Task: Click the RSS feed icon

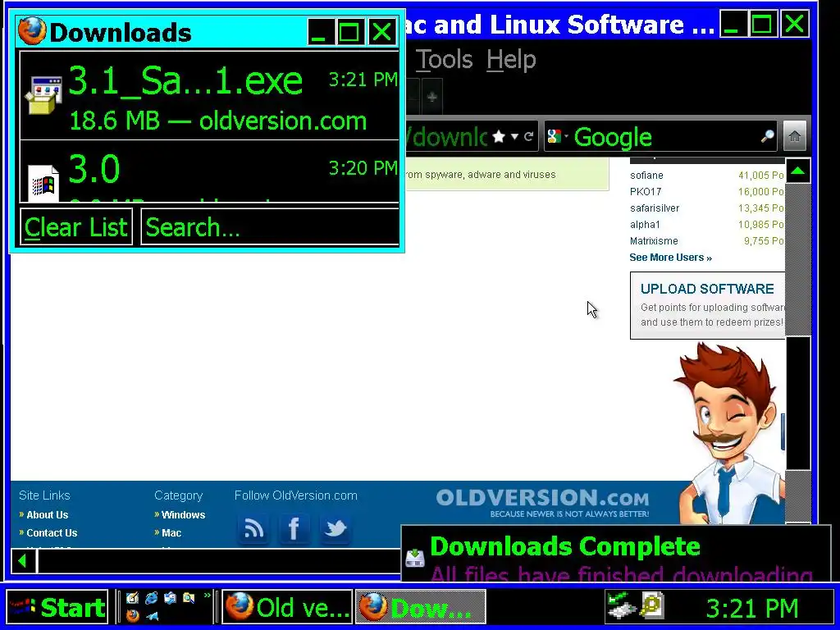Action: (253, 529)
